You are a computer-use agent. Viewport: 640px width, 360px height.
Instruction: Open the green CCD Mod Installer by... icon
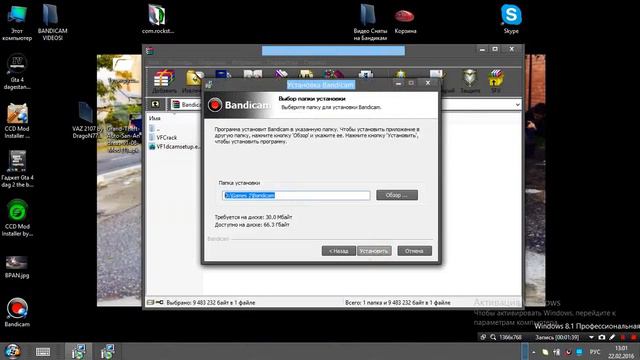[17, 218]
